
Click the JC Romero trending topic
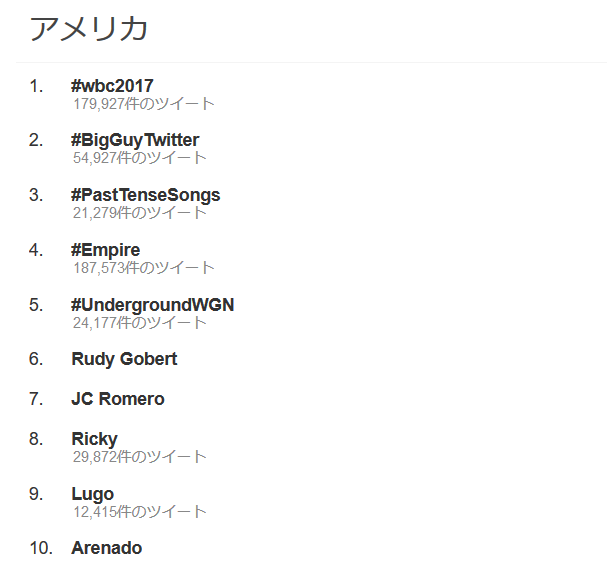[x=118, y=399]
